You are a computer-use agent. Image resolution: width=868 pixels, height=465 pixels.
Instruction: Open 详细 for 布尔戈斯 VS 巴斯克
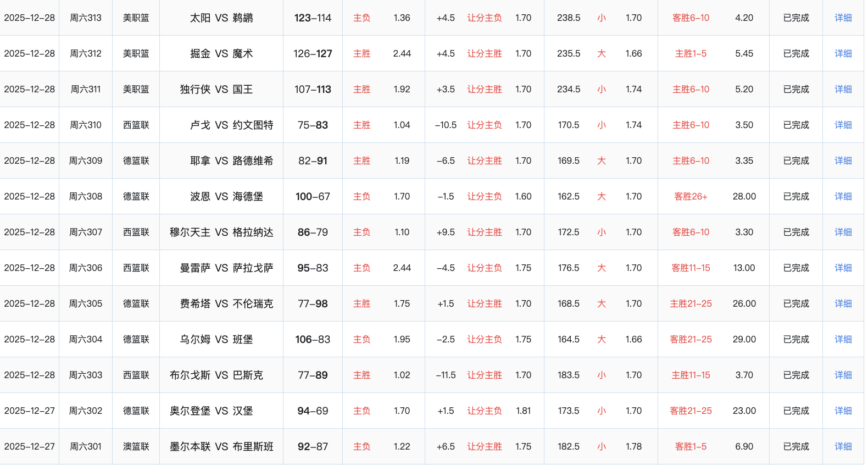pos(843,375)
